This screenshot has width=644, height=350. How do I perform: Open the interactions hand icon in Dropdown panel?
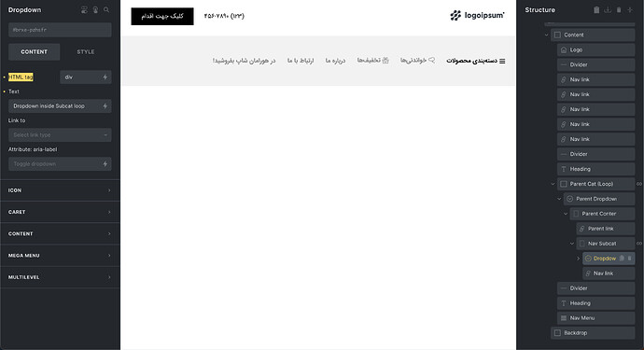pyautogui.click(x=95, y=10)
